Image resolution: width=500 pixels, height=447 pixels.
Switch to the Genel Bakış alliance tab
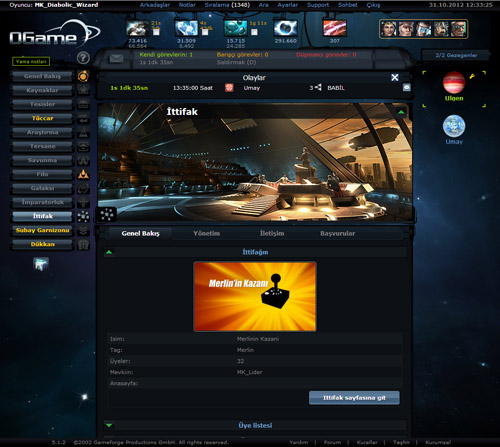point(140,233)
